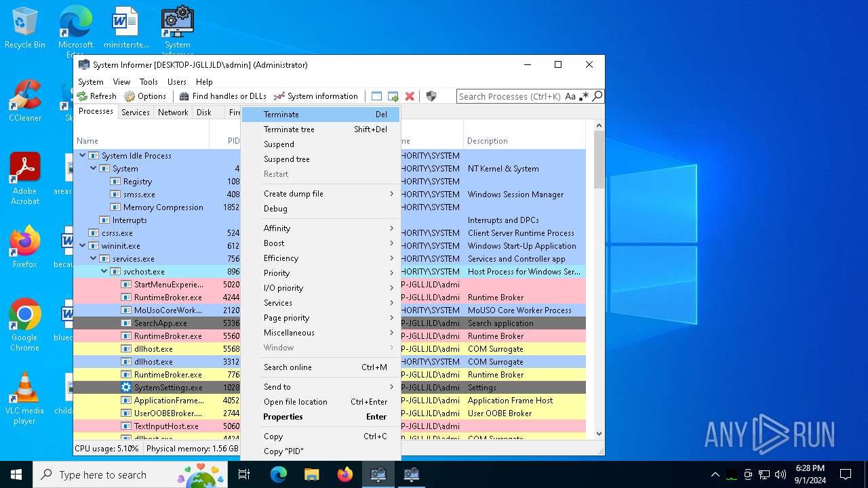
Task: Expand the Efficiency submenu
Action: [321, 258]
